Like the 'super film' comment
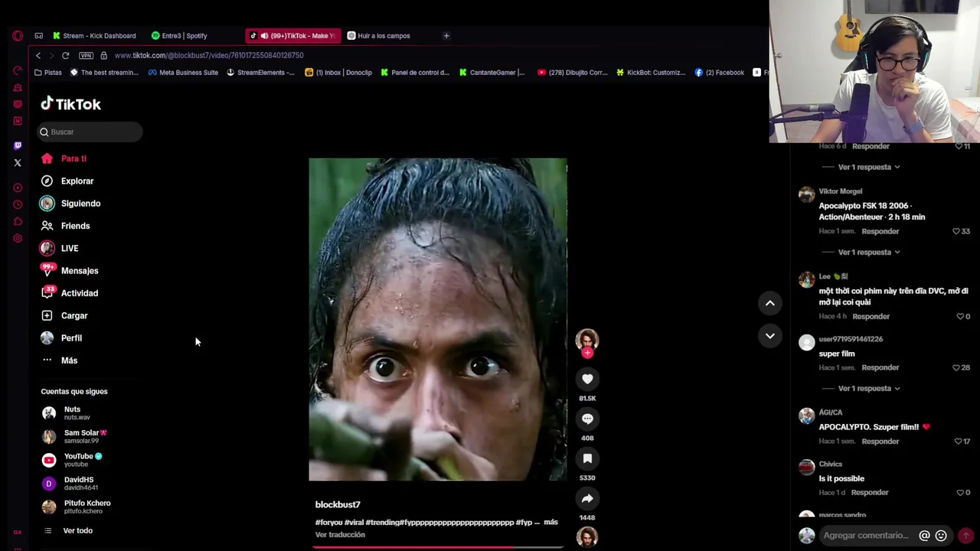The image size is (980, 551). 956,367
